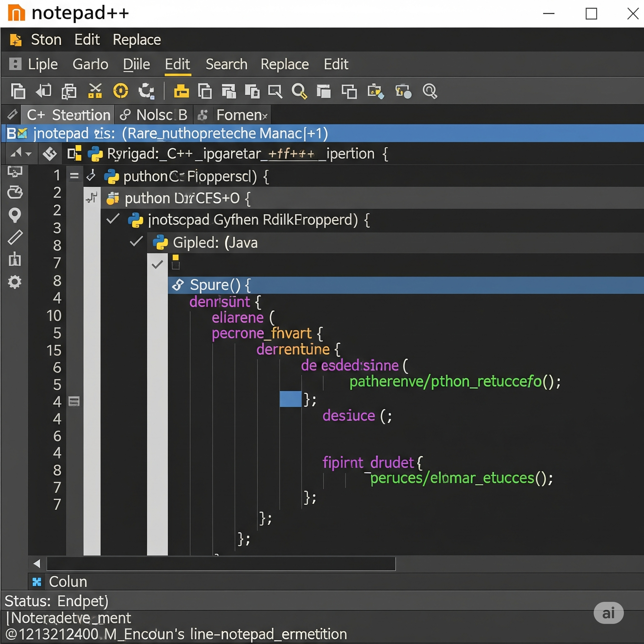Click the back-arrow page toolbar icon
644x644 pixels.
(44, 91)
